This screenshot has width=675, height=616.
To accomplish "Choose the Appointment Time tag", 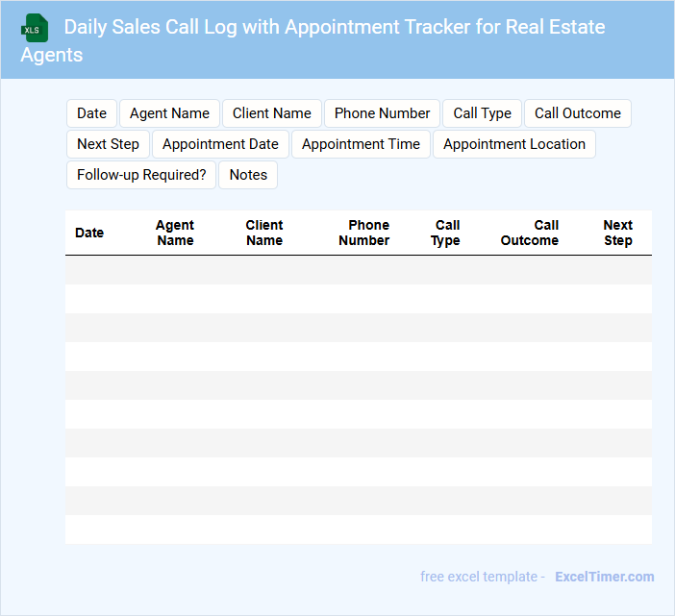I will click(361, 144).
